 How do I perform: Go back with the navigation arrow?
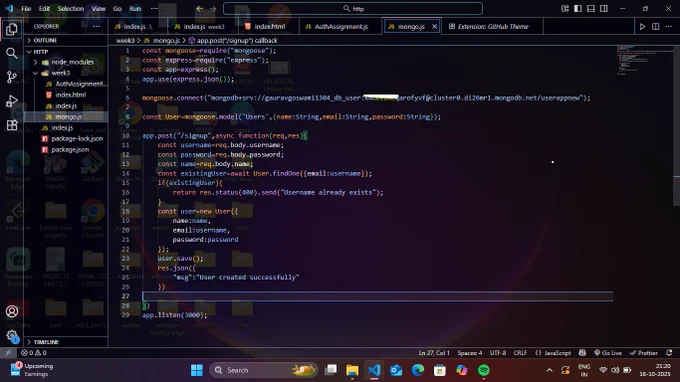199,8
